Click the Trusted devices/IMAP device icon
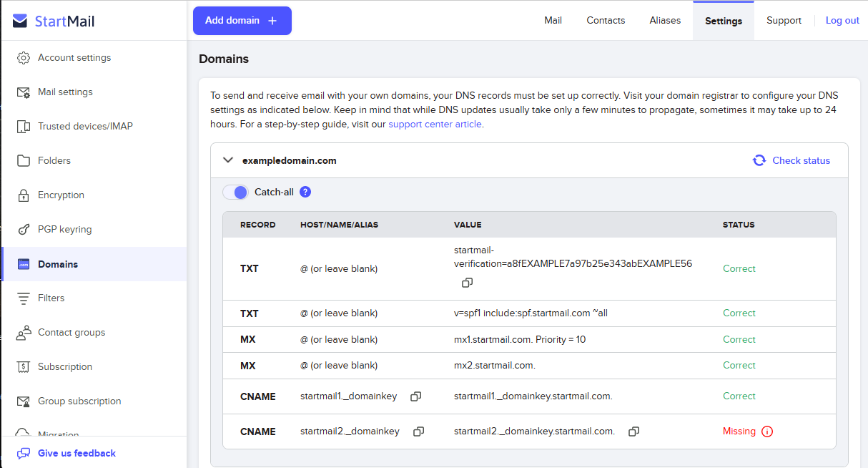Screen dimensions: 868x468 (x=24, y=127)
